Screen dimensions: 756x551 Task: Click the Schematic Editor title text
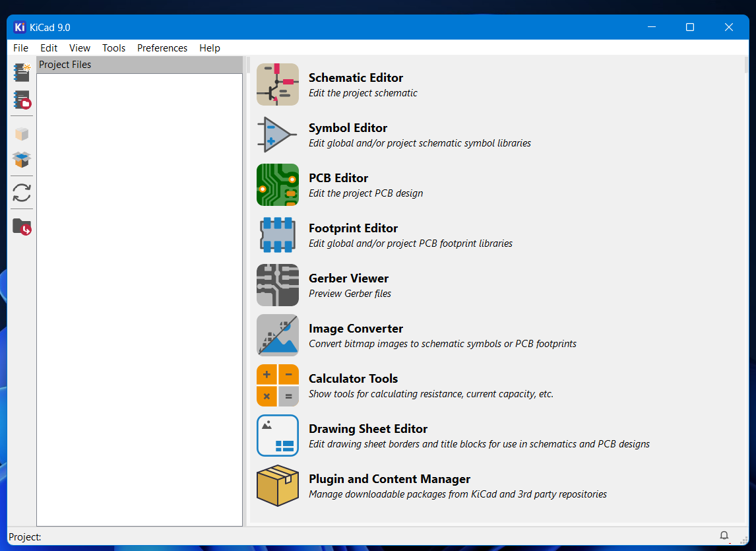click(x=356, y=78)
